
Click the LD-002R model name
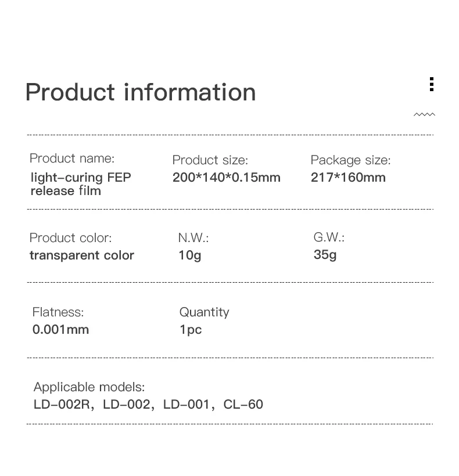pyautogui.click(x=62, y=404)
